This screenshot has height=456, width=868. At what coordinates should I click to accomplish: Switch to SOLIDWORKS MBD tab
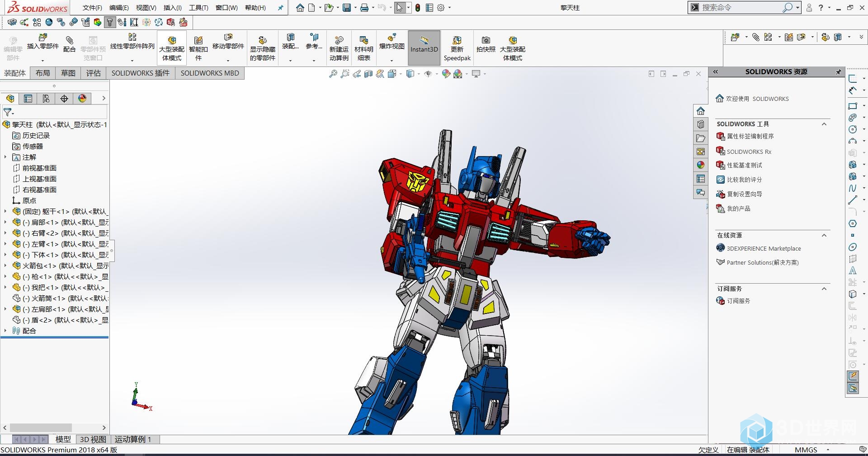pos(210,73)
